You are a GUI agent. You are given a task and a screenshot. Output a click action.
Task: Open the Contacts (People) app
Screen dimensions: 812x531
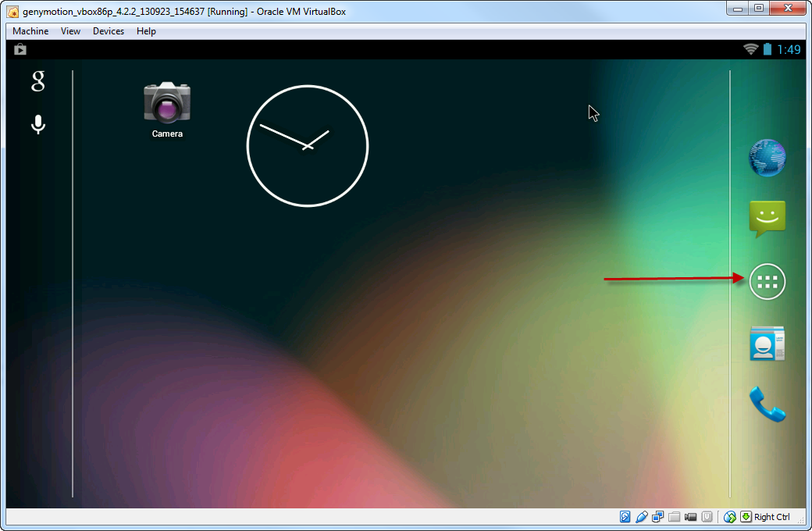pos(767,344)
